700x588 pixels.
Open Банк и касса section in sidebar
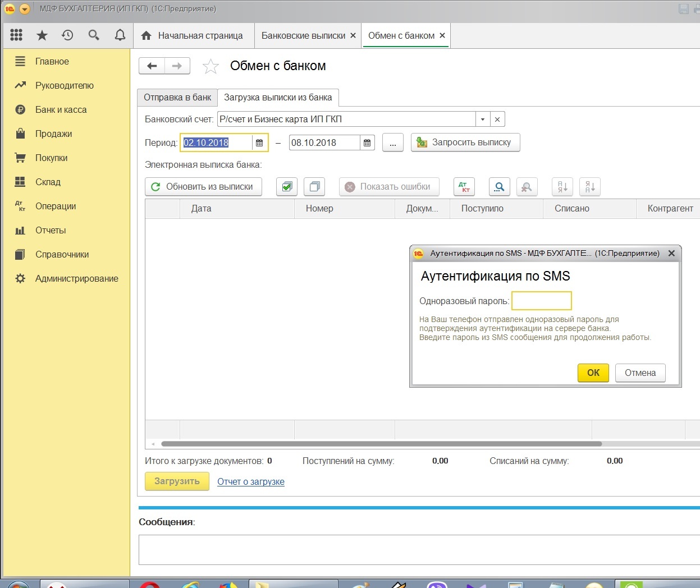[x=61, y=110]
